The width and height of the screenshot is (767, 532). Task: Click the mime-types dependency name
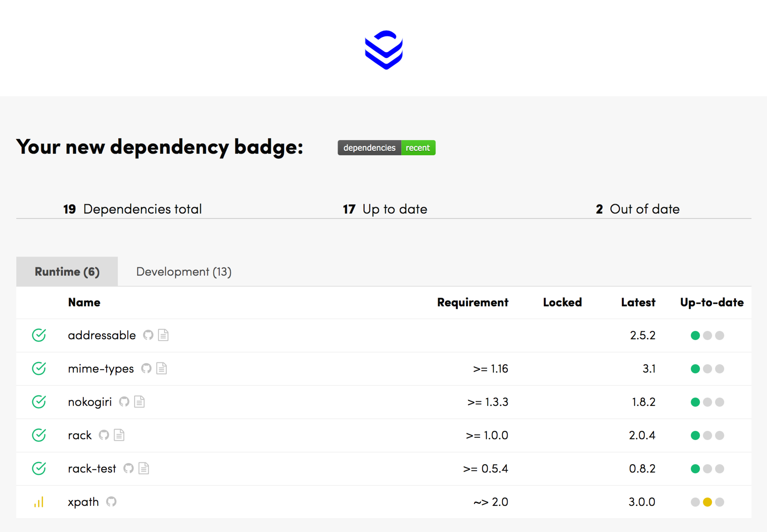(x=101, y=369)
